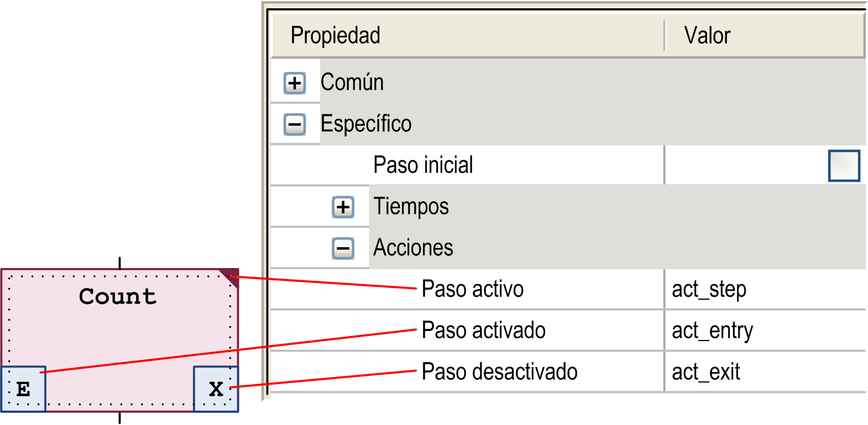Select the Paso activo property row
Viewport: 868px width, 425px height.
(x=473, y=290)
